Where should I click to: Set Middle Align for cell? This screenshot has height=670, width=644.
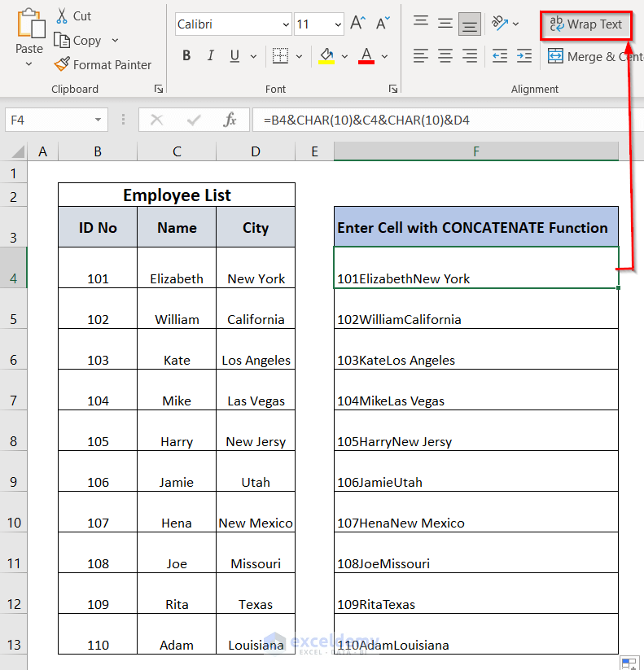445,24
